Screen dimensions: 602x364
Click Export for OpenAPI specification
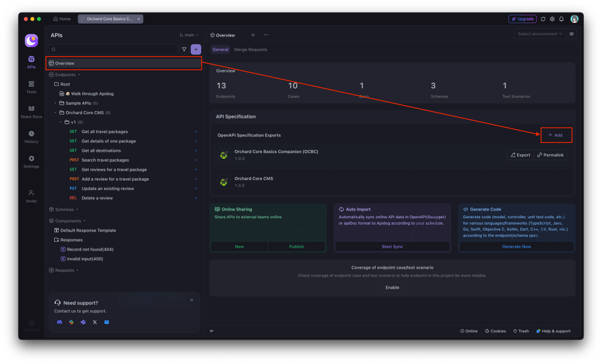click(x=520, y=155)
